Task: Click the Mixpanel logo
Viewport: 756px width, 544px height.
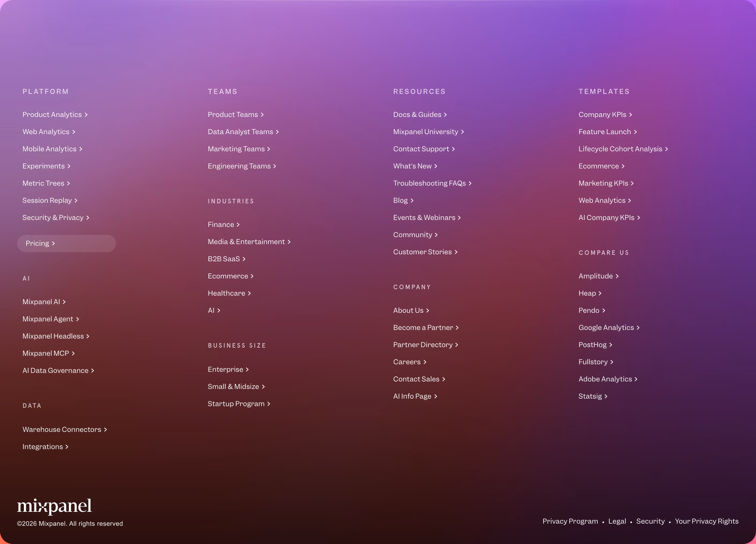Action: point(54,506)
